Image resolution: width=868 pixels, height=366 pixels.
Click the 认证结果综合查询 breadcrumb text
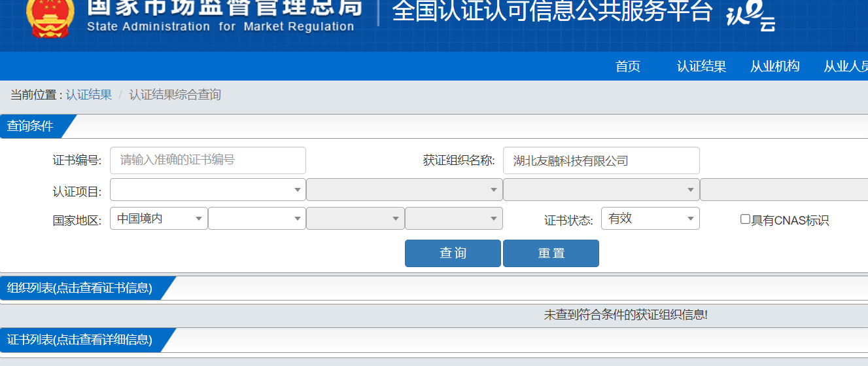[x=175, y=95]
